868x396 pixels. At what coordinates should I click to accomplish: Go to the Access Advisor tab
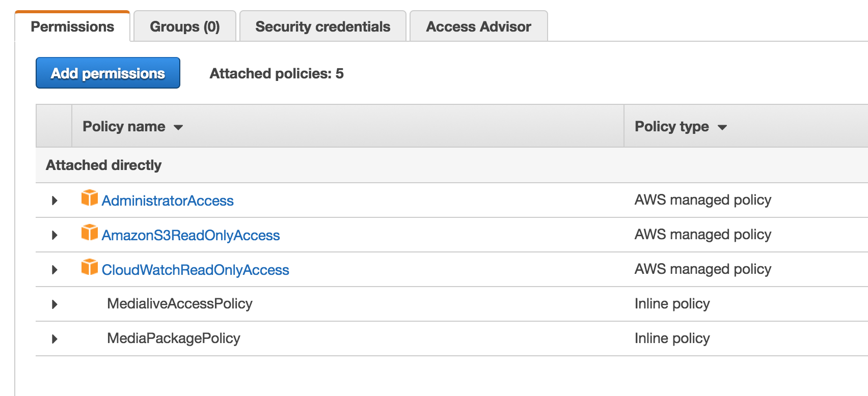coord(479,26)
